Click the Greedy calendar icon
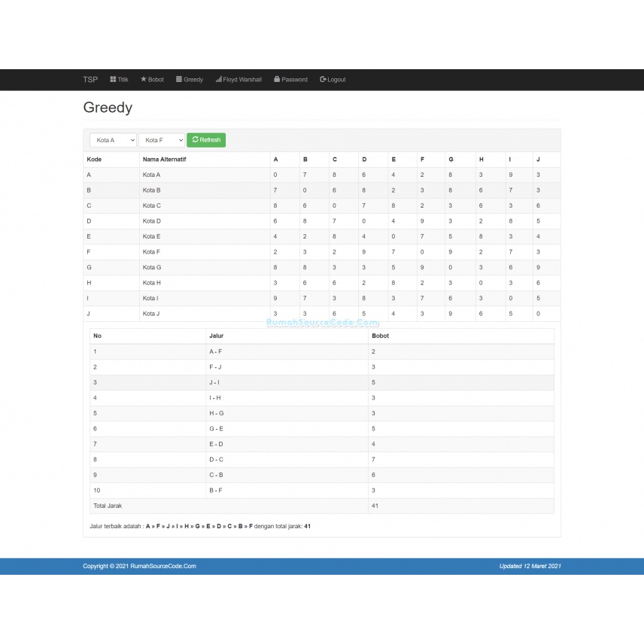The width and height of the screenshot is (644, 644). tap(179, 79)
